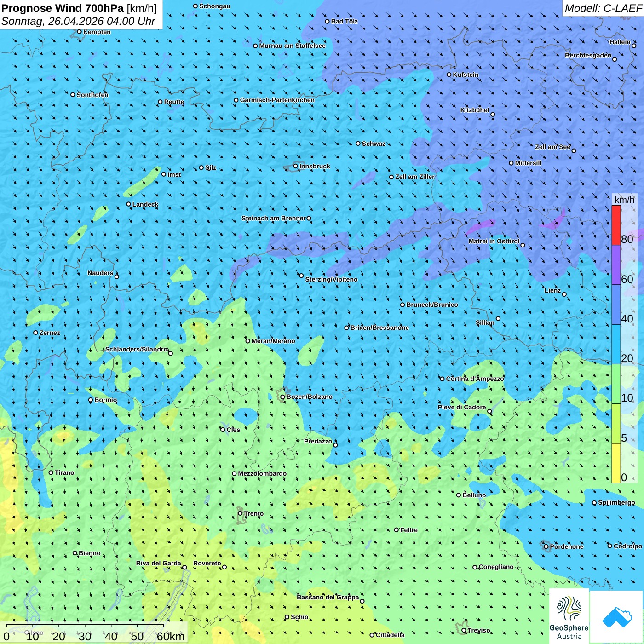Click the forecast date "Sonntag, 26.04.2026 04:00 Uhr"
The width and height of the screenshot is (644, 644).
click(79, 21)
